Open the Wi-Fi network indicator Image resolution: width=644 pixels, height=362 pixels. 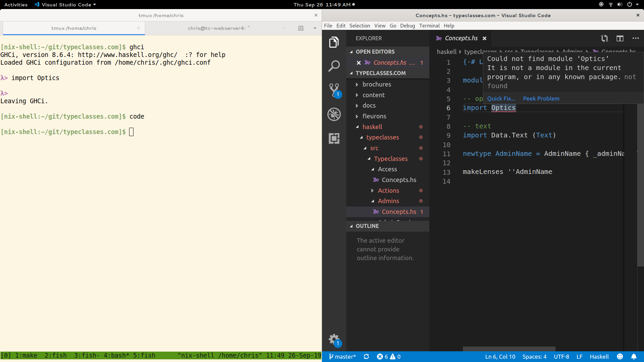[610, 4]
